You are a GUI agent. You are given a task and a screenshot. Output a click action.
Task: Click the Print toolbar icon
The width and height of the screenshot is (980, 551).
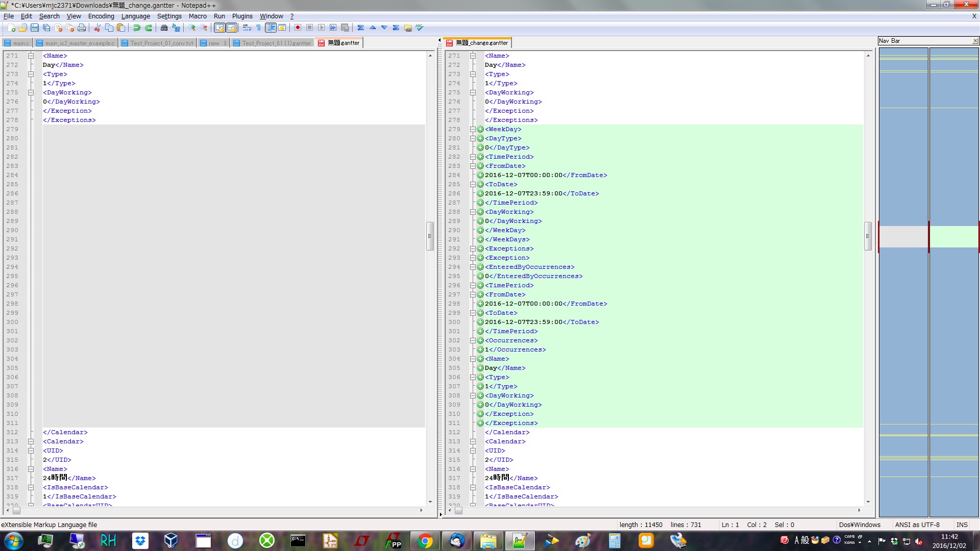coord(82,28)
